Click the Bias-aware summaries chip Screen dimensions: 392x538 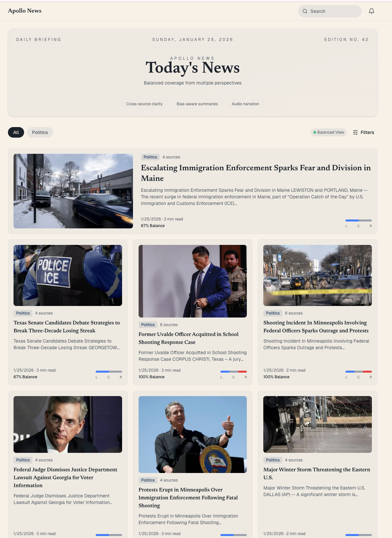pos(197,104)
